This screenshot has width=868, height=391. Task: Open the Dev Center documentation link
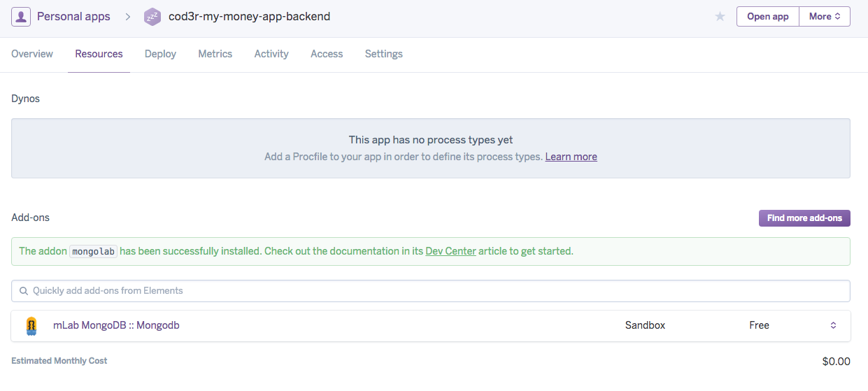pyautogui.click(x=450, y=251)
